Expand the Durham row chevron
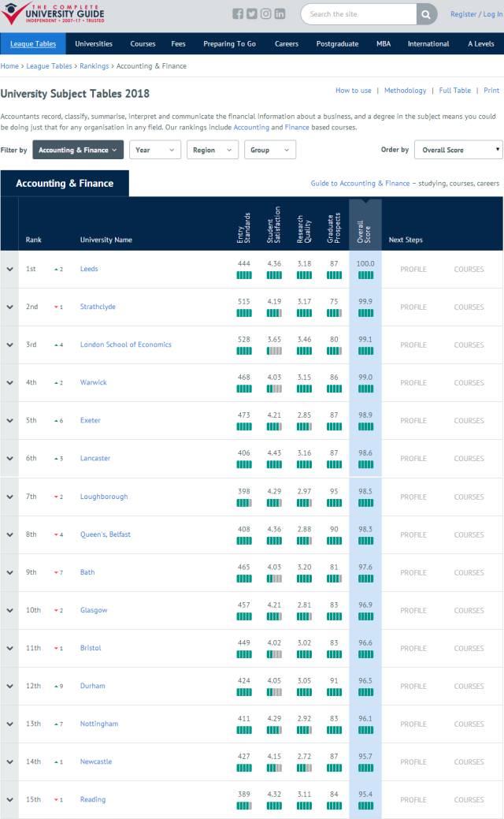Image resolution: width=504 pixels, height=819 pixels. [x=9, y=686]
